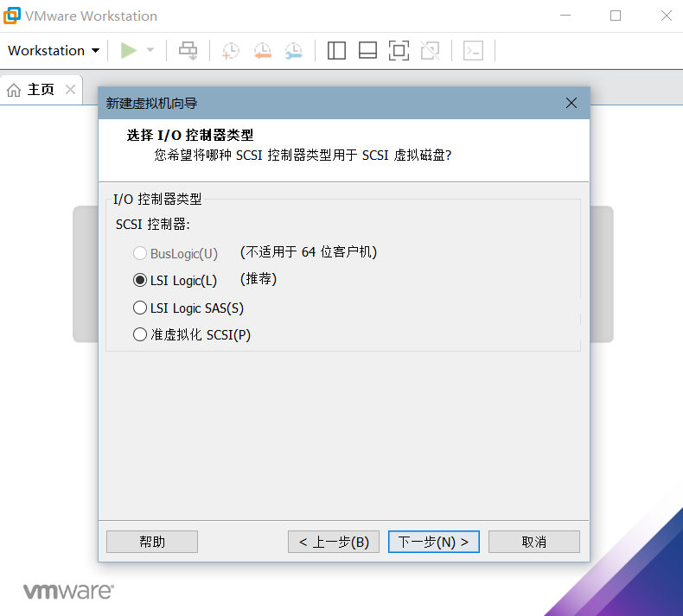Click the console view terminal icon

(473, 50)
